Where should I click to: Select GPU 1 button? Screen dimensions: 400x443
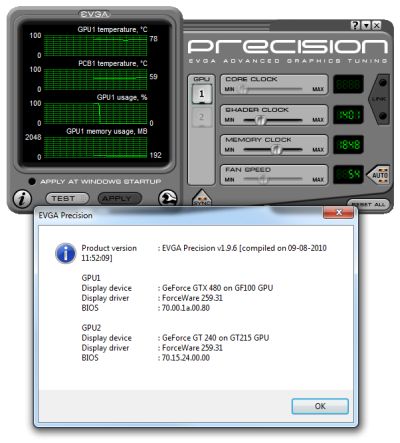click(x=201, y=94)
